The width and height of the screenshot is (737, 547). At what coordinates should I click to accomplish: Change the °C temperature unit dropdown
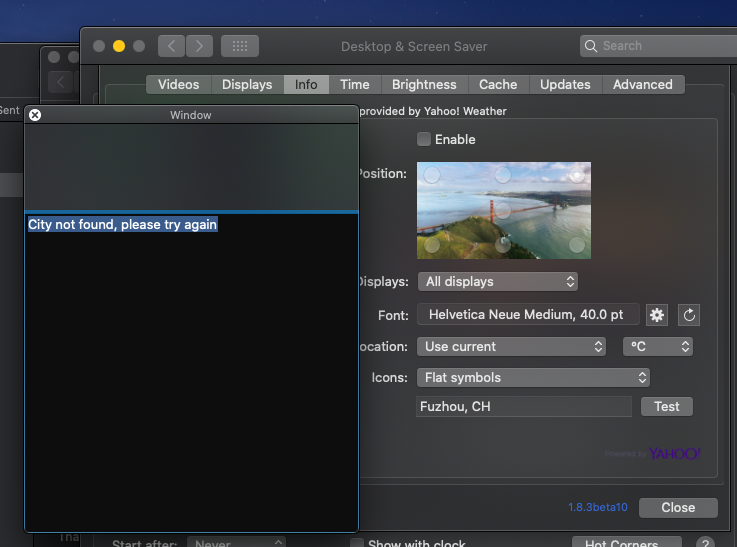tap(658, 347)
